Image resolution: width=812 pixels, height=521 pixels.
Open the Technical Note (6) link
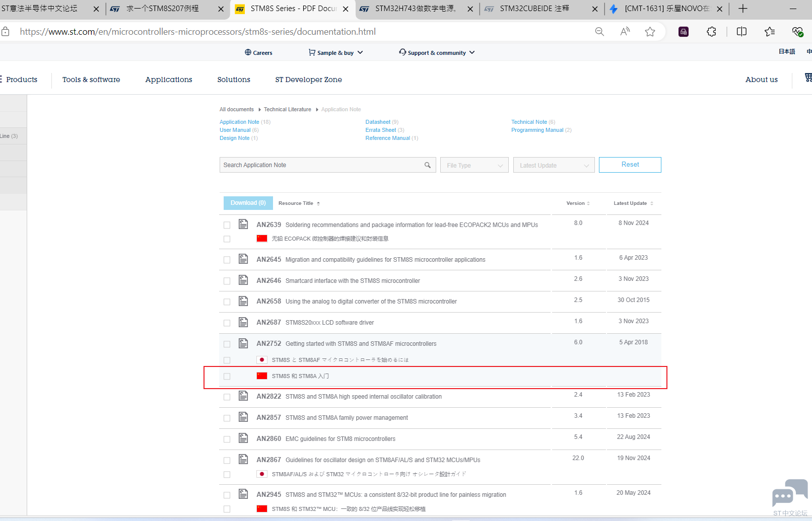pyautogui.click(x=533, y=122)
